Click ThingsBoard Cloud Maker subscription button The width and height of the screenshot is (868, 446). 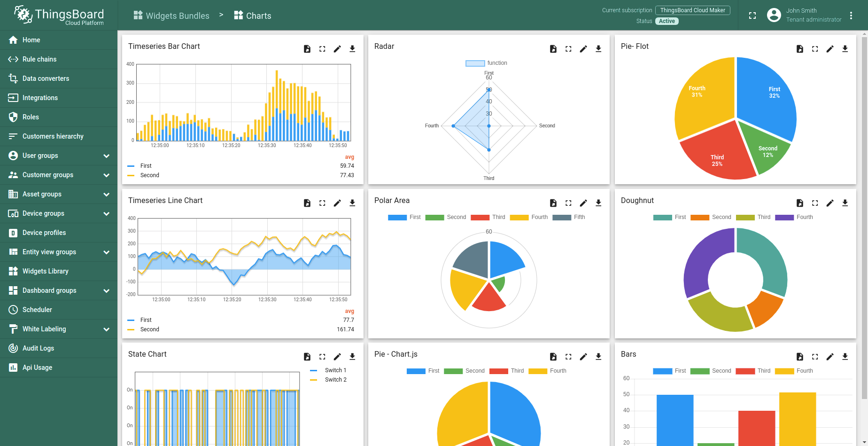click(693, 10)
